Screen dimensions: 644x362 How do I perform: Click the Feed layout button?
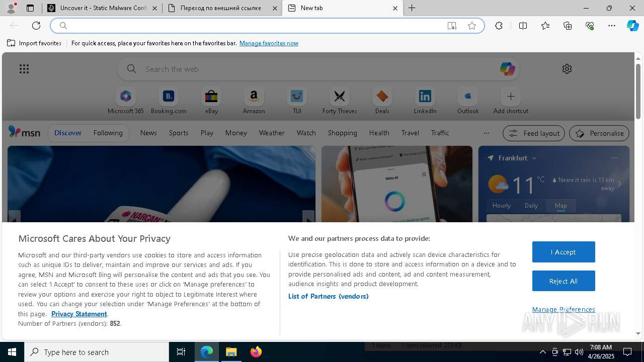[x=534, y=133]
